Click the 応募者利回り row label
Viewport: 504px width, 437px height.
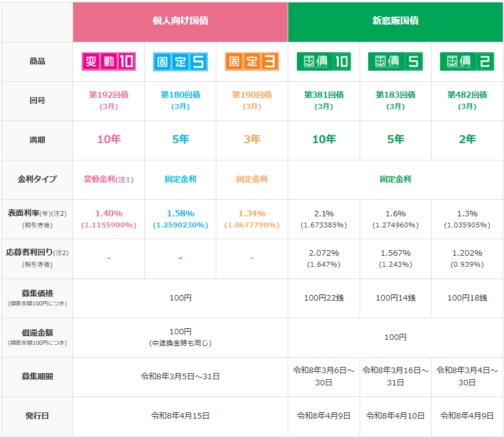37,253
